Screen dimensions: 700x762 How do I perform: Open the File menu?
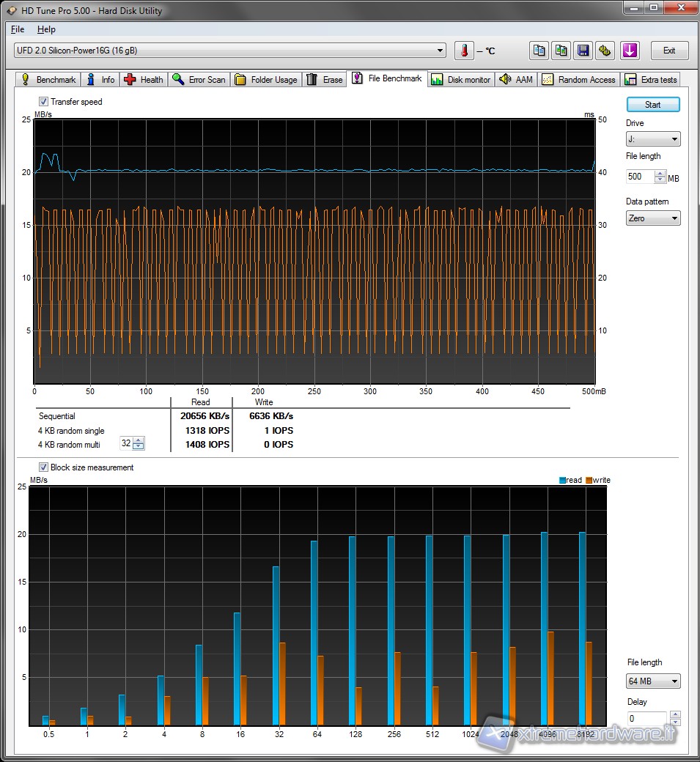pos(18,29)
